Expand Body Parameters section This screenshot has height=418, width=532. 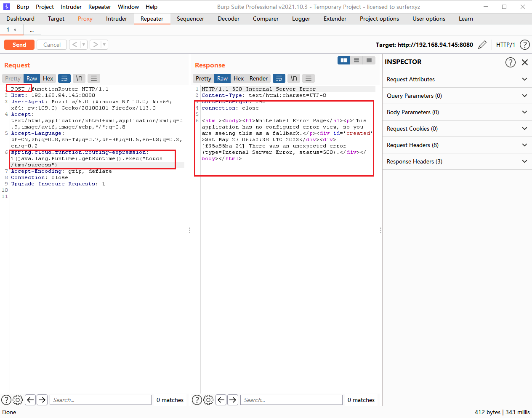pyautogui.click(x=457, y=112)
